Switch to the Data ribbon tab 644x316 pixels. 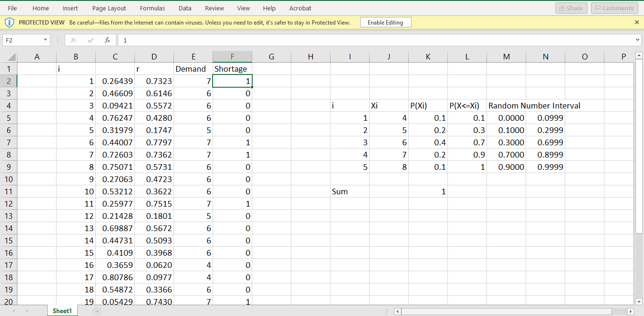(185, 8)
